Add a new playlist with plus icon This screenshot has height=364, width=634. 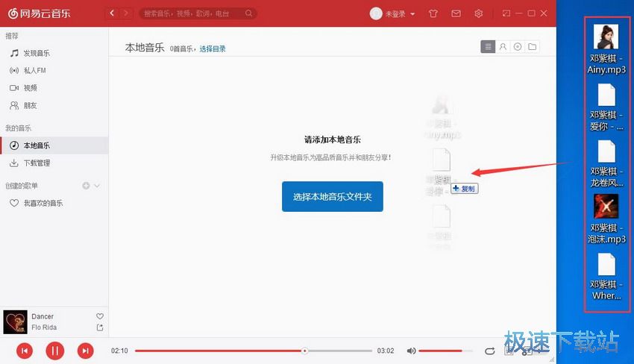[x=86, y=186]
